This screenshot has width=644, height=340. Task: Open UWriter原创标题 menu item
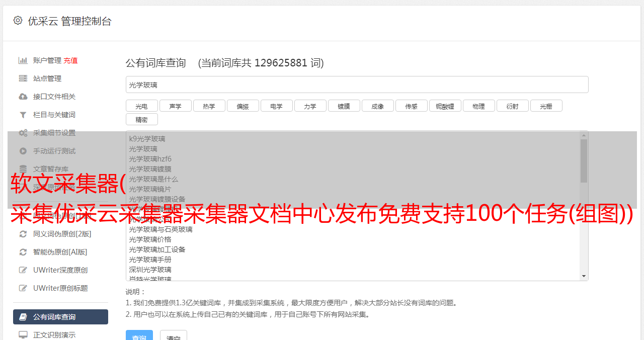pos(60,288)
